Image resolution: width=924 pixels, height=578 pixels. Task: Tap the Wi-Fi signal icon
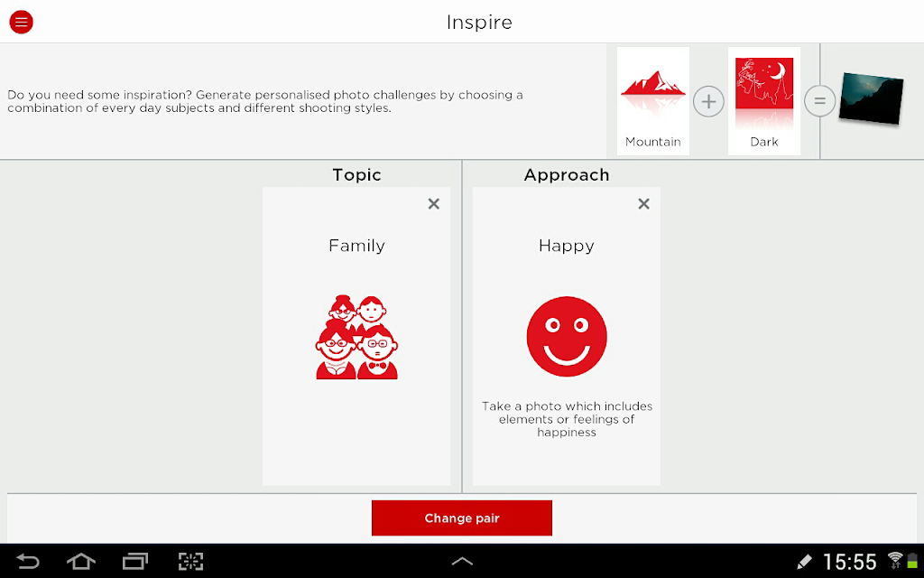[895, 560]
